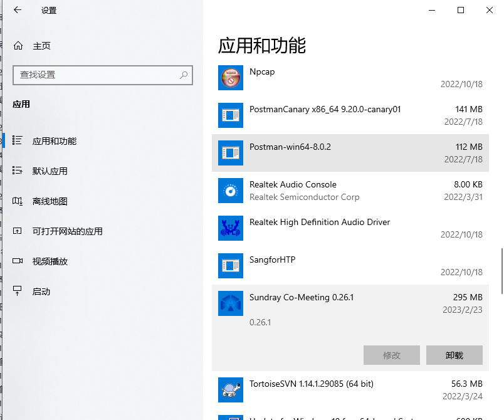Click the Home (主页) house icon
The width and height of the screenshot is (504, 420).
(18, 46)
